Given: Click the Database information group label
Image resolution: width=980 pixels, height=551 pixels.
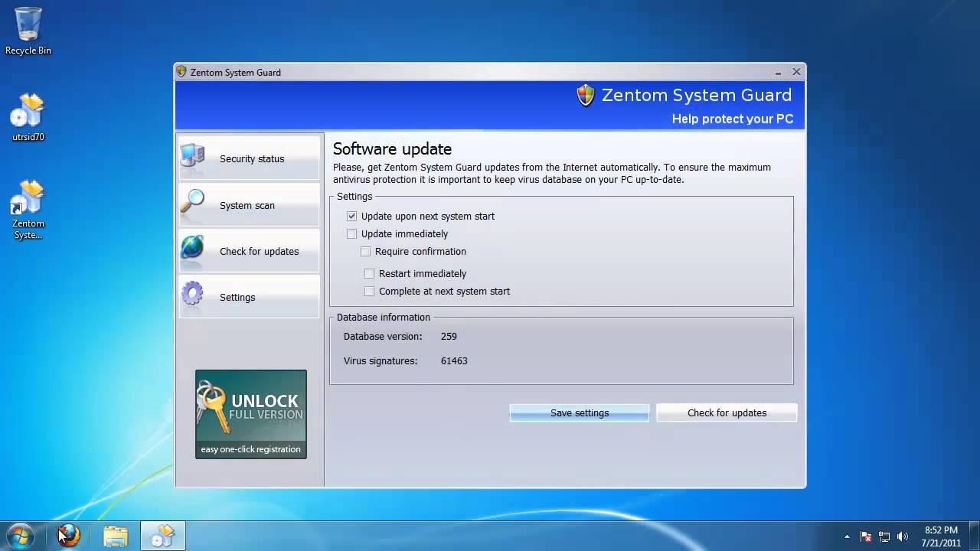Looking at the screenshot, I should pyautogui.click(x=384, y=318).
